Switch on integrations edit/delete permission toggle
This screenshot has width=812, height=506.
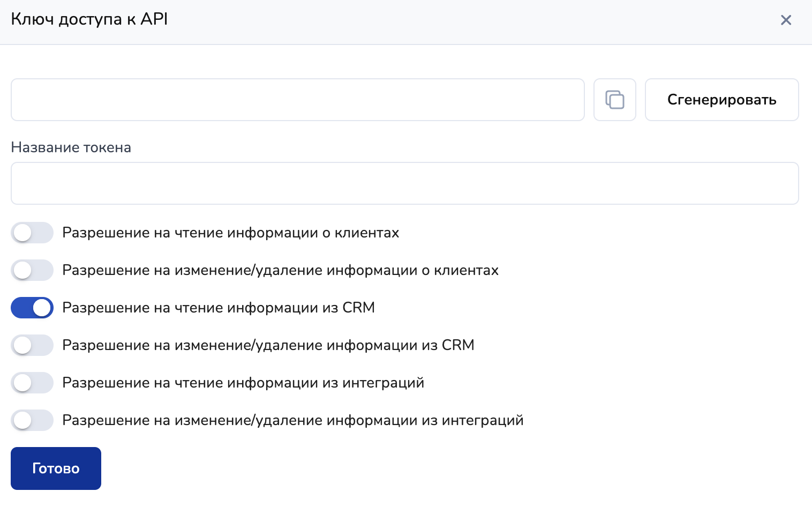[x=32, y=420]
